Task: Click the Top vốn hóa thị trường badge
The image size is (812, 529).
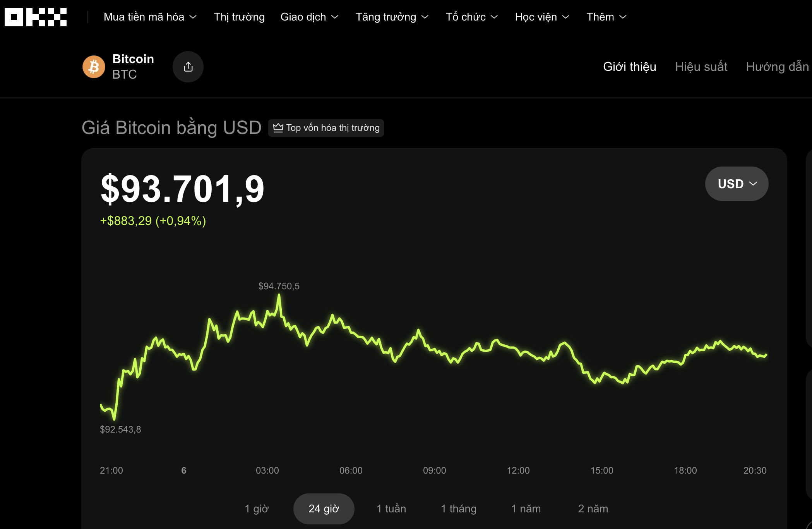Action: point(326,128)
